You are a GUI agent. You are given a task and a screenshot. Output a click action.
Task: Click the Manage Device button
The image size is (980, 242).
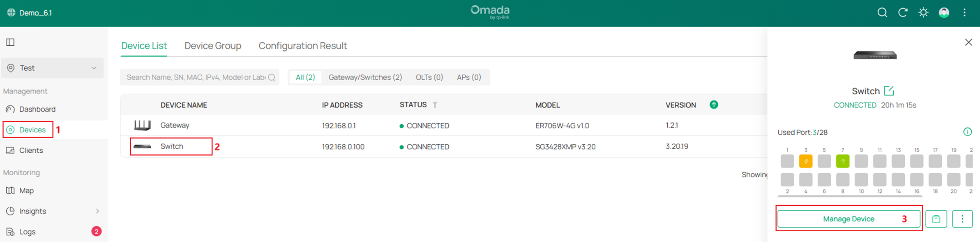point(849,219)
